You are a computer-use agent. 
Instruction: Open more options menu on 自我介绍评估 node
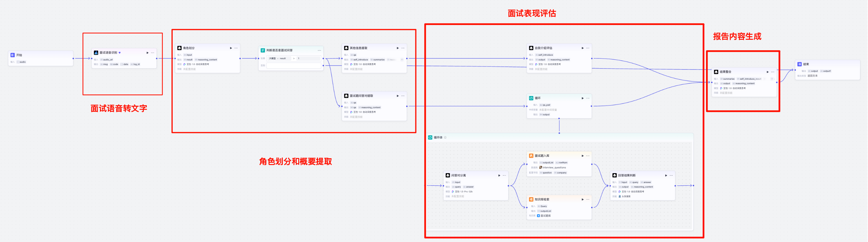point(588,48)
